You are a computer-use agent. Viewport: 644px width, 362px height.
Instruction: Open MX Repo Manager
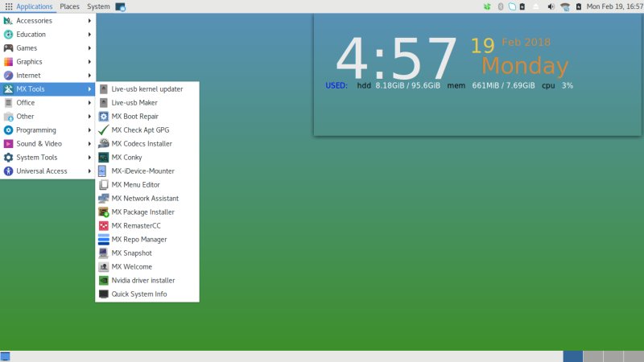(138, 240)
